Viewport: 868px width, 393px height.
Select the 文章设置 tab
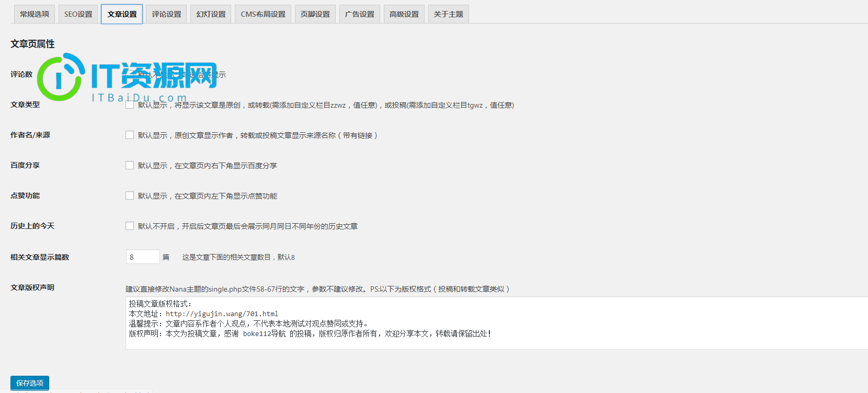tap(122, 14)
